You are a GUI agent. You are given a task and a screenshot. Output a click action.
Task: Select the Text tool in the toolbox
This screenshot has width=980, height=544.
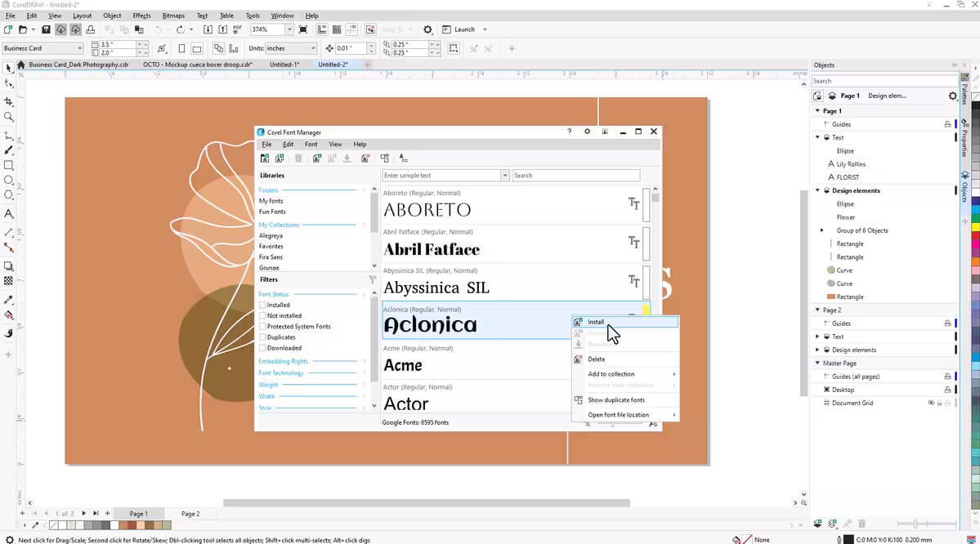(9, 212)
